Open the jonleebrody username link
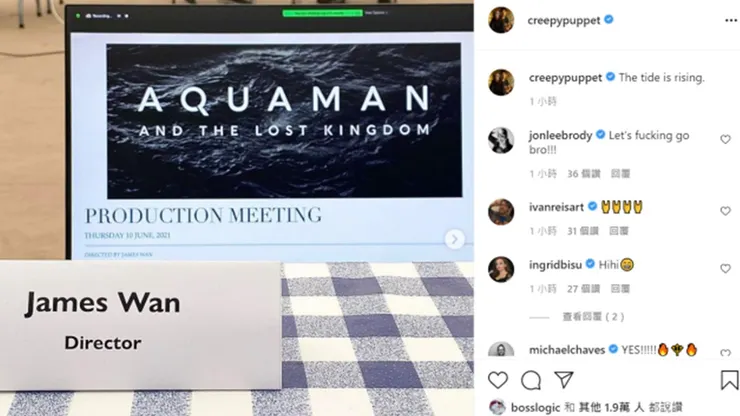The image size is (740, 416). [560, 136]
